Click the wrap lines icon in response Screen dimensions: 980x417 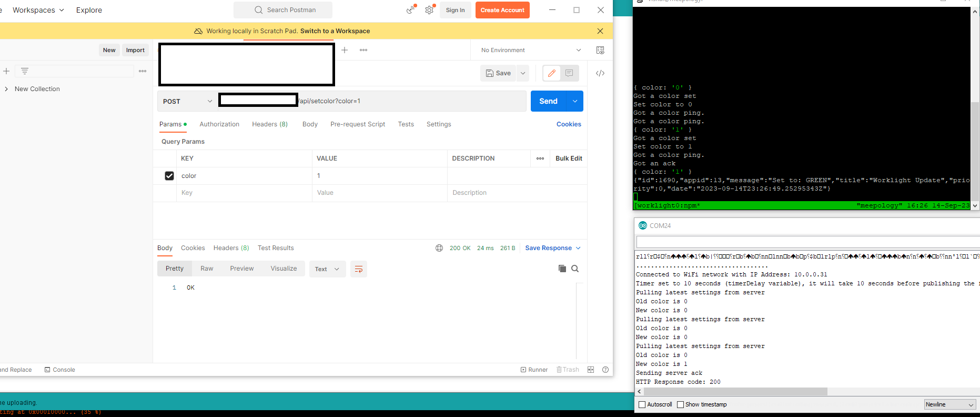[359, 269]
